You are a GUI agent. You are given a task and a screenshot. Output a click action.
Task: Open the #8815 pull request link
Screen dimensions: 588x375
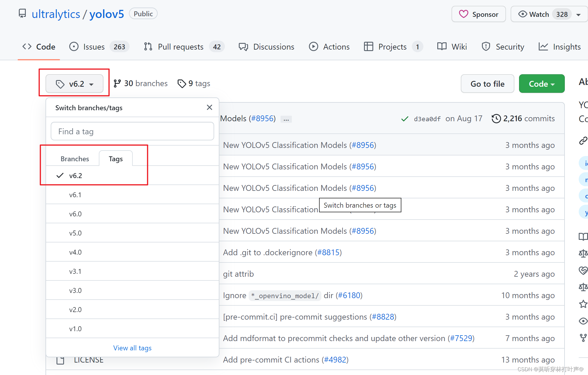pyautogui.click(x=328, y=252)
